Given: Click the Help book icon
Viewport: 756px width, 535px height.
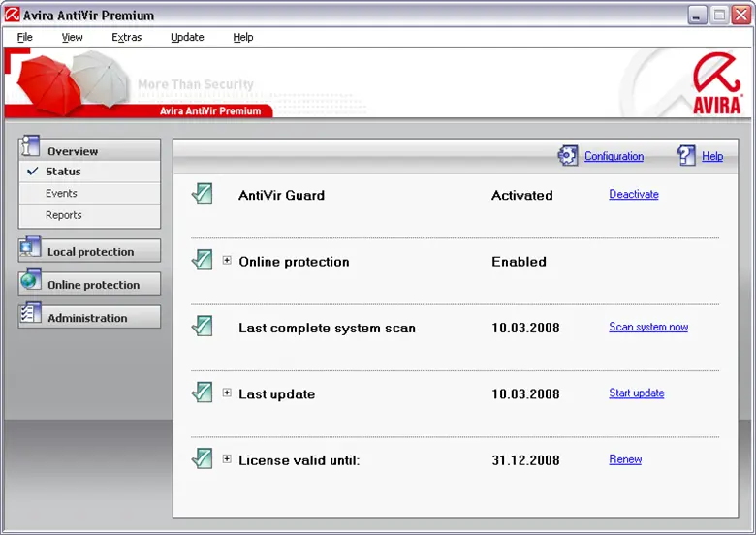Looking at the screenshot, I should point(686,155).
